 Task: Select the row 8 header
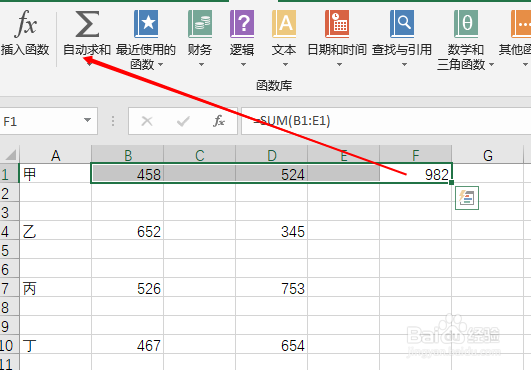[x=9, y=307]
